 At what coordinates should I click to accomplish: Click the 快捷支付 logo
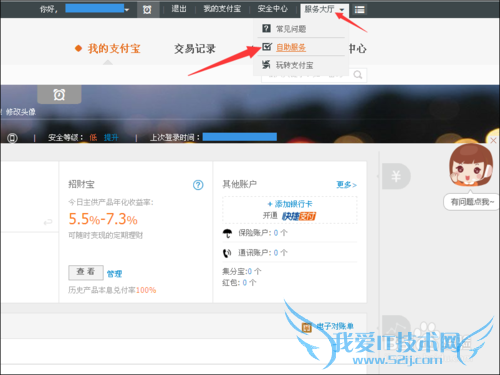pos(299,216)
